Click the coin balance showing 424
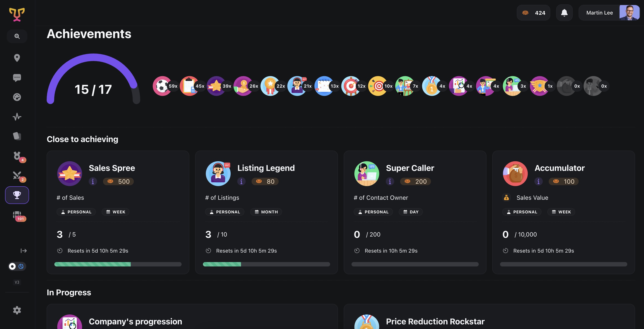 pos(533,13)
